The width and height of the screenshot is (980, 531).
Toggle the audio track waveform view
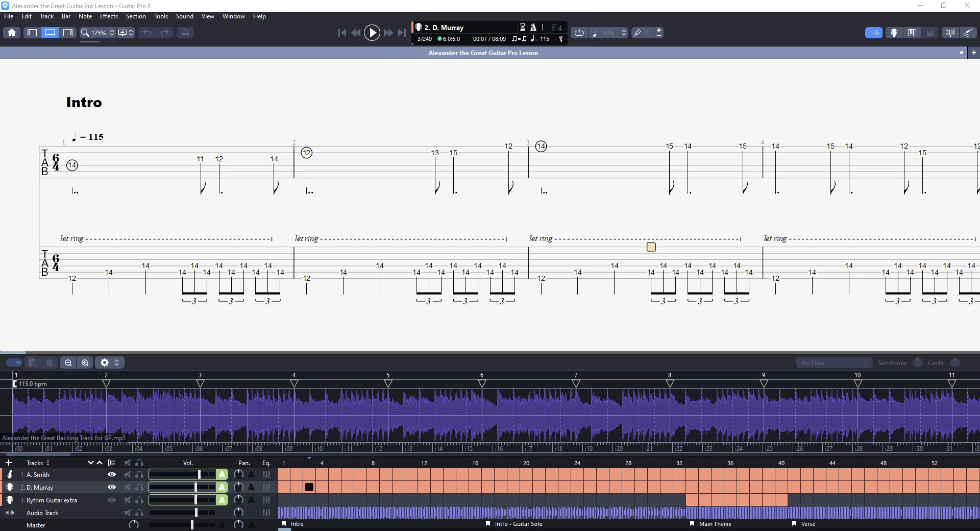pos(874,33)
